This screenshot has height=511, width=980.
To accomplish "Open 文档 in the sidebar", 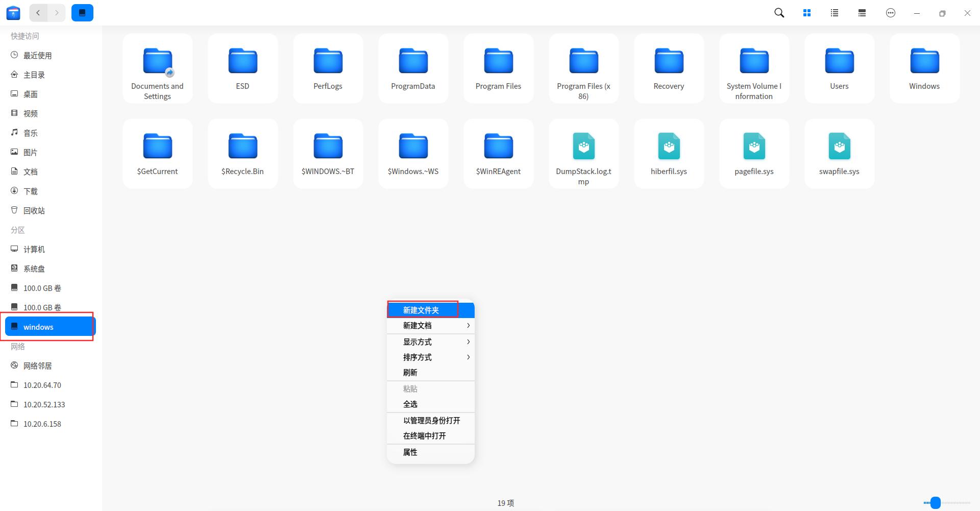I will (51, 172).
